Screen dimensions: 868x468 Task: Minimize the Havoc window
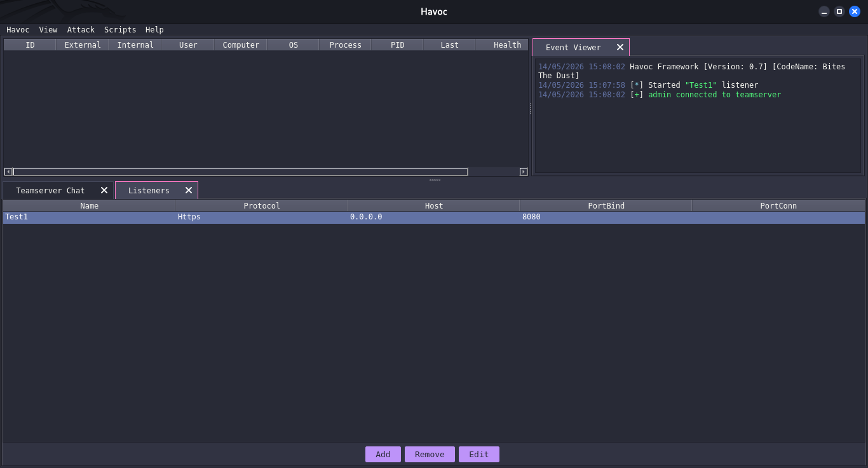(x=824, y=11)
